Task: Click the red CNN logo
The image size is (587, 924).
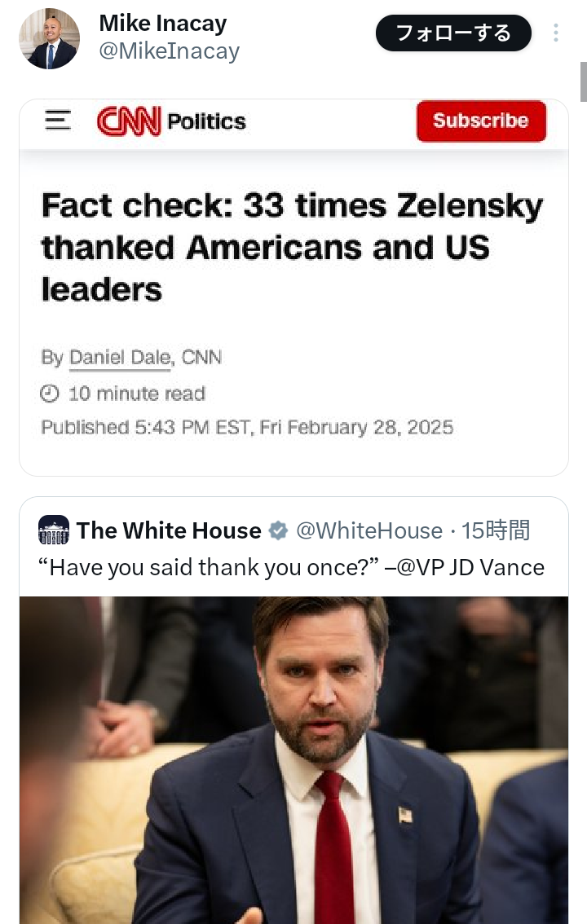Action: (128, 121)
